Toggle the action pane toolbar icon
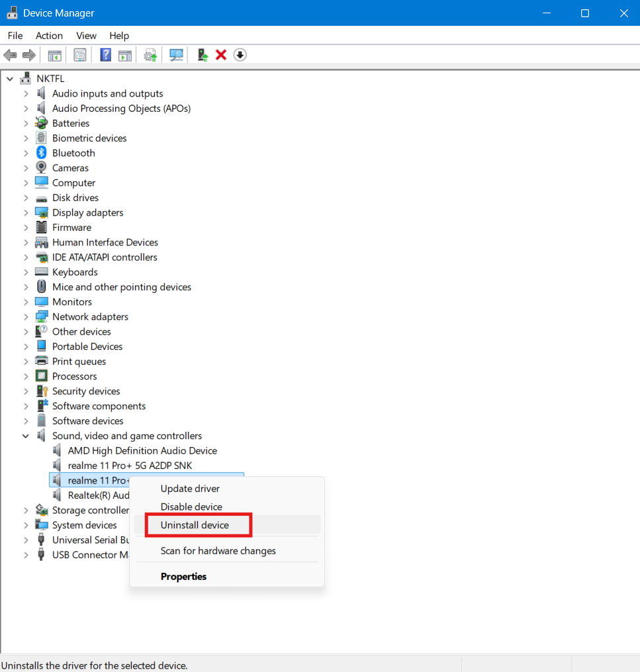The width and height of the screenshot is (640, 672). coord(125,55)
